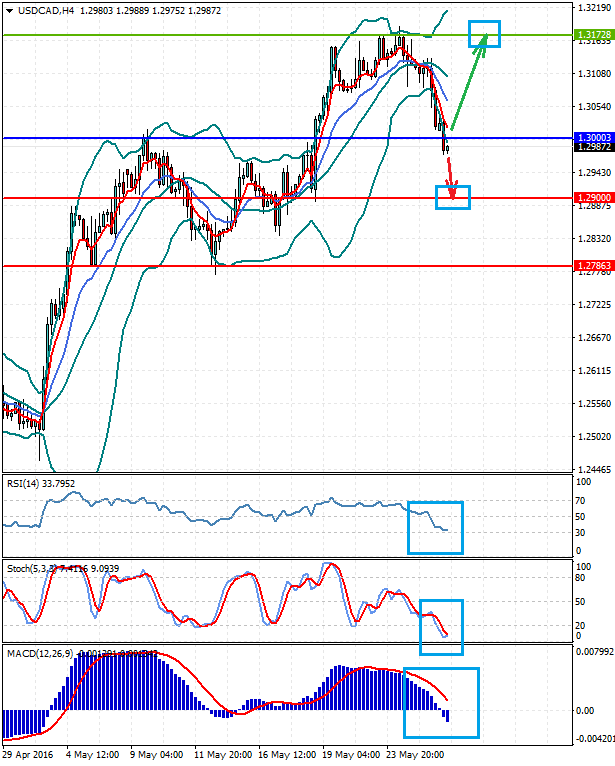Click the blue target box at green arrow tip
This screenshot has width=615, height=766.
click(485, 33)
